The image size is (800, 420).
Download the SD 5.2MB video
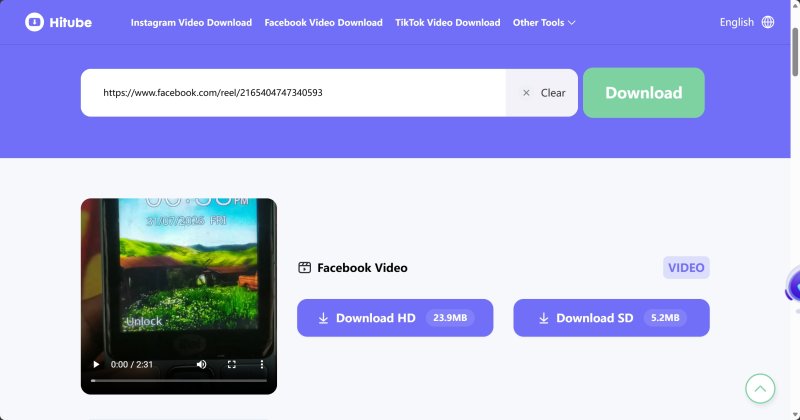pyautogui.click(x=611, y=318)
